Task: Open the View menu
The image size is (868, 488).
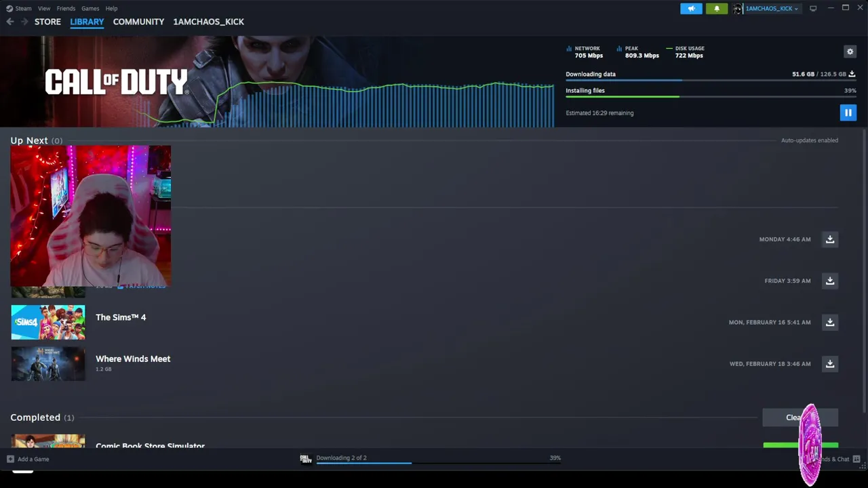Action: tap(44, 8)
